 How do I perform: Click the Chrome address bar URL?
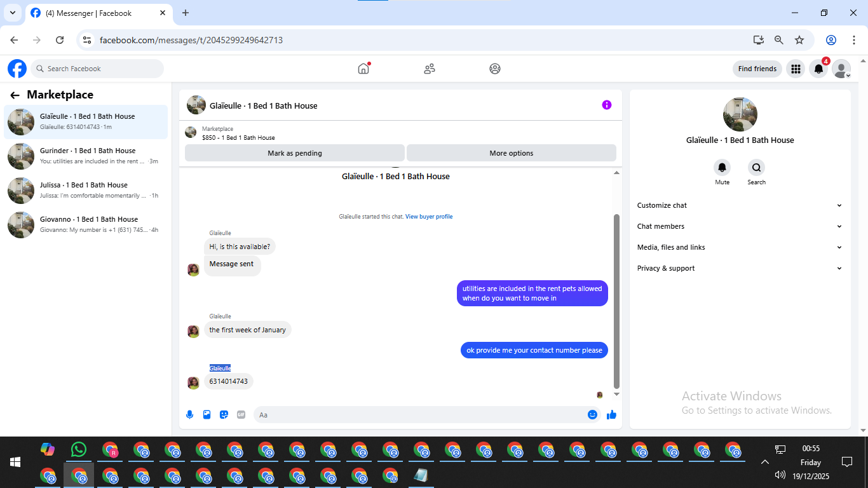[x=191, y=40]
